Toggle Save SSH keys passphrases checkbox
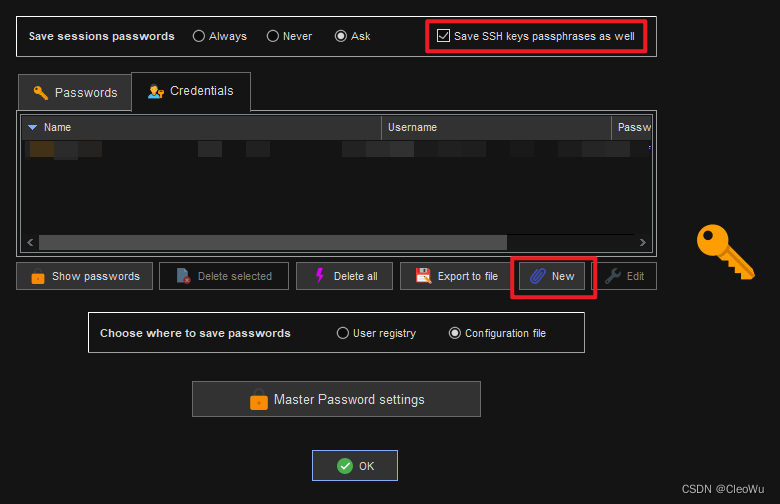 click(444, 36)
